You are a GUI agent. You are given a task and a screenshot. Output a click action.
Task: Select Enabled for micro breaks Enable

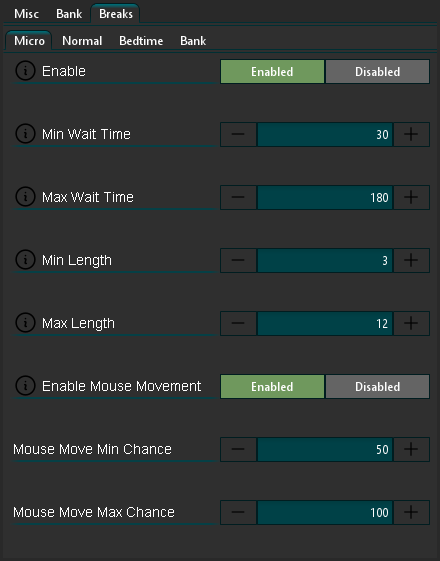pos(272,72)
